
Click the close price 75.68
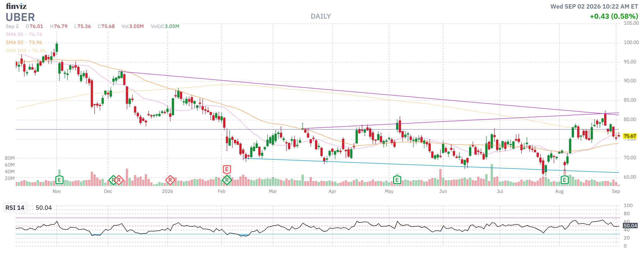(x=108, y=26)
